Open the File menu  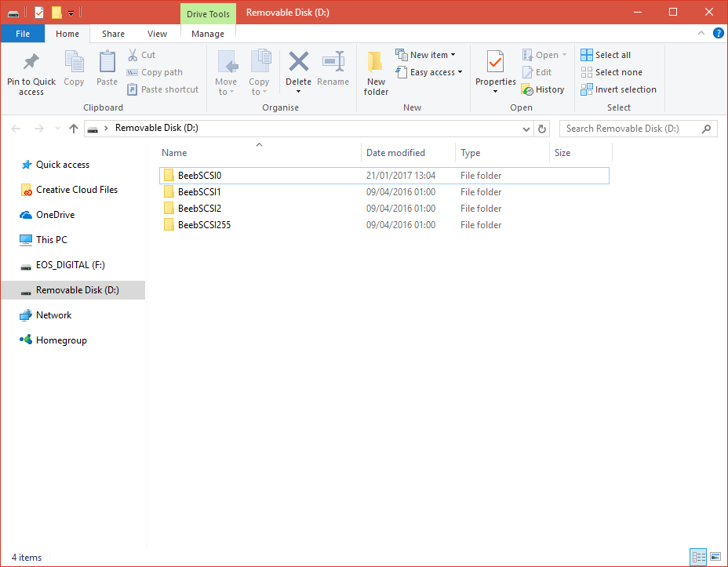(x=23, y=34)
